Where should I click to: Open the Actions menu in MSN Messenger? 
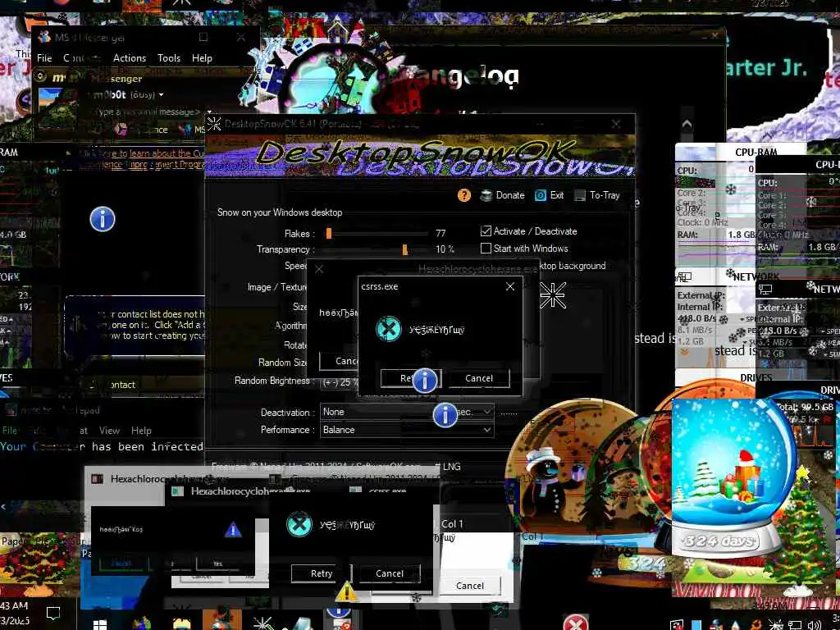pos(130,58)
